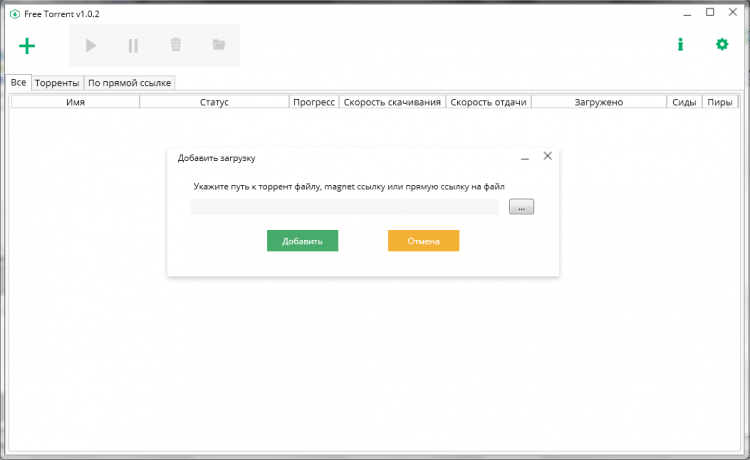Click the green plus add torrent icon
The image size is (750, 460).
tap(27, 45)
